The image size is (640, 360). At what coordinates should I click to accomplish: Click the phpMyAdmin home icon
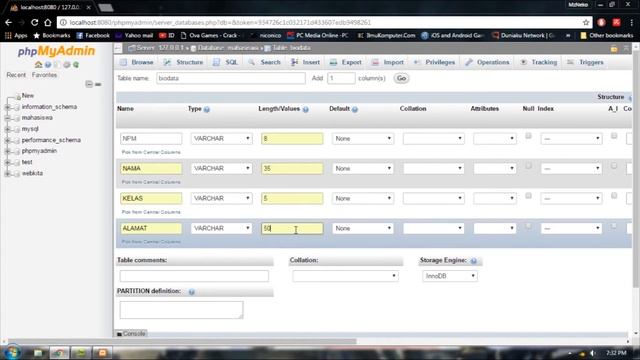[x=38, y=64]
